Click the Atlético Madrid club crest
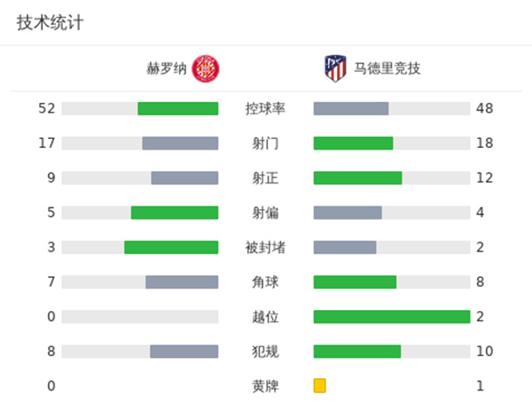Screen dimensions: 532x403 pyautogui.click(x=334, y=68)
